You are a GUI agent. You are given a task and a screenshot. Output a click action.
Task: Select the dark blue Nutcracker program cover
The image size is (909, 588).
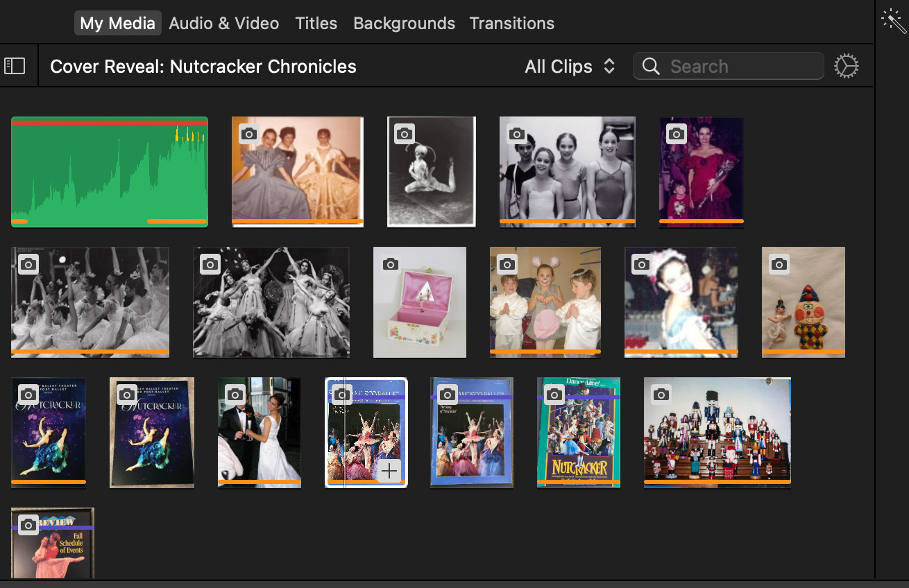(49, 433)
